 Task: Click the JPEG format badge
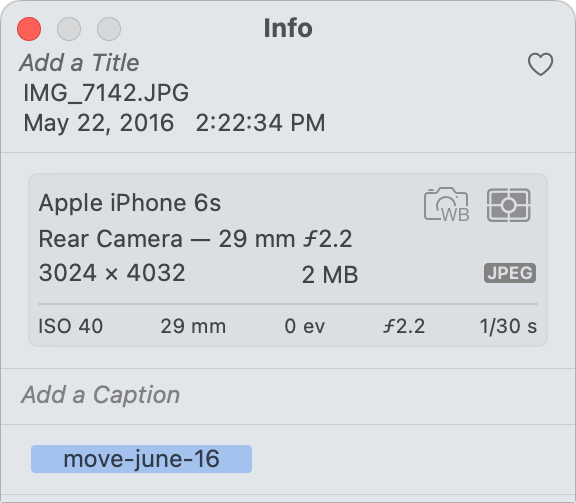click(x=510, y=273)
